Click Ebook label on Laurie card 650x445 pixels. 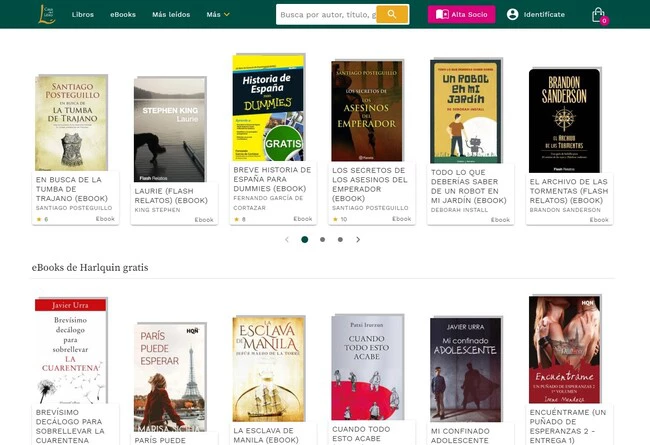tap(204, 220)
